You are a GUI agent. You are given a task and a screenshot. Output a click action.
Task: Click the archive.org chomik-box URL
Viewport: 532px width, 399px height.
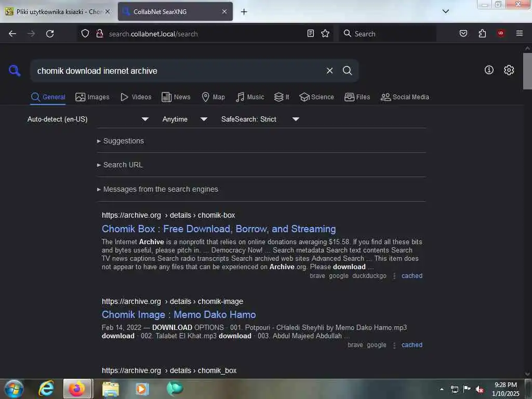coord(168,216)
